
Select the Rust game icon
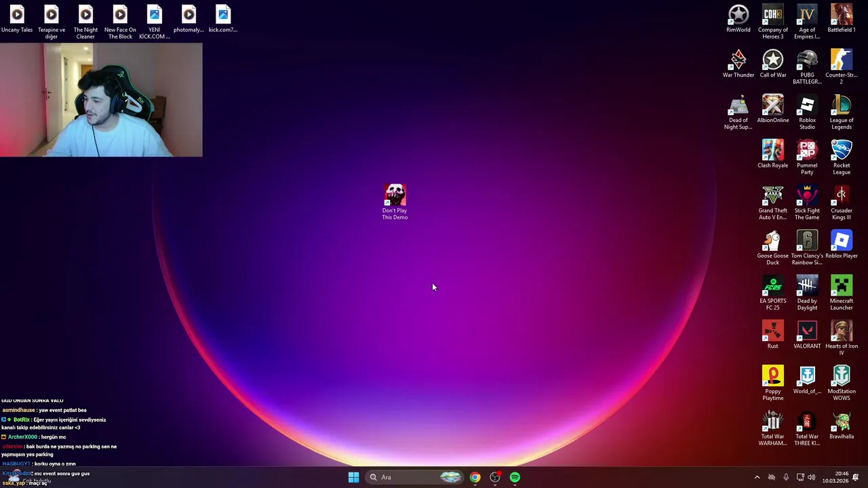click(x=773, y=335)
